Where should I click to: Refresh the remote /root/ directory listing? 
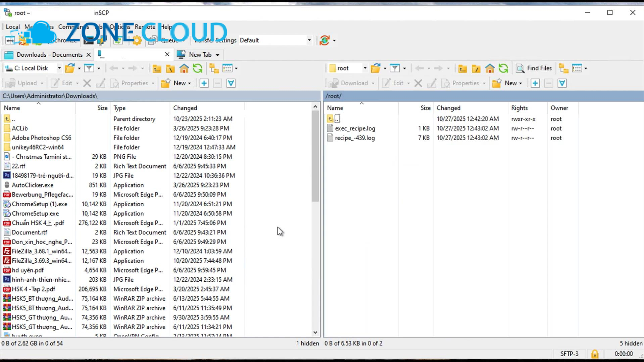click(x=503, y=68)
